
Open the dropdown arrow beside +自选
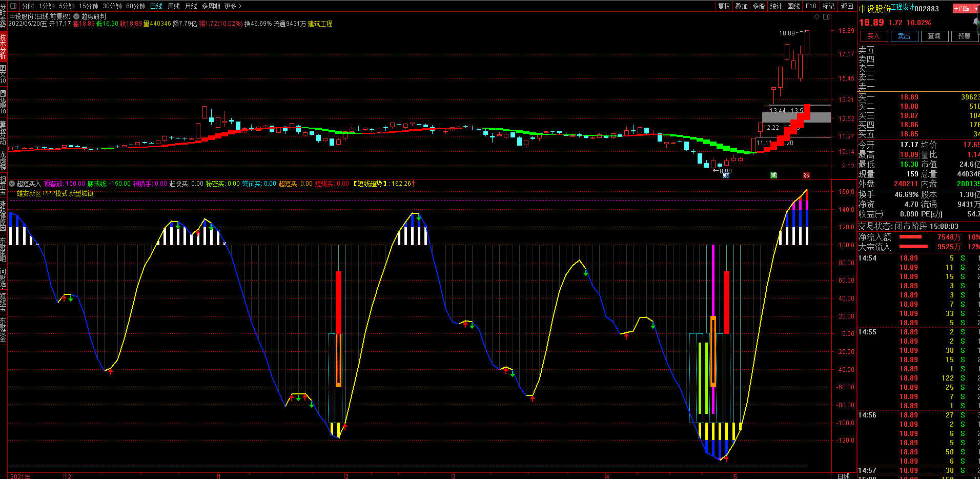click(976, 8)
